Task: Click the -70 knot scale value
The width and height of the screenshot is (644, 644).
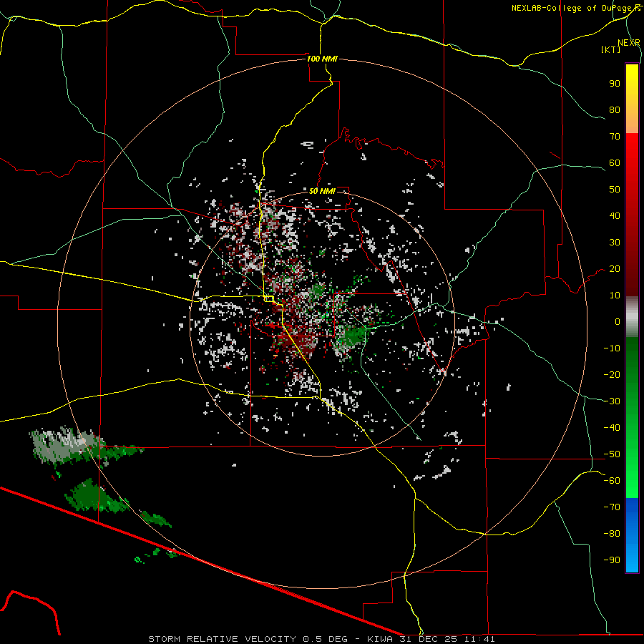Action: [x=612, y=507]
